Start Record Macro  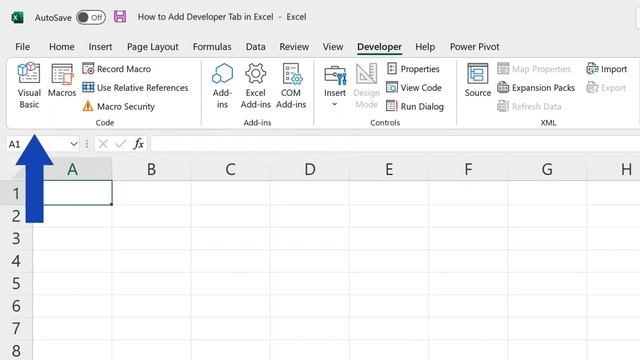[117, 69]
